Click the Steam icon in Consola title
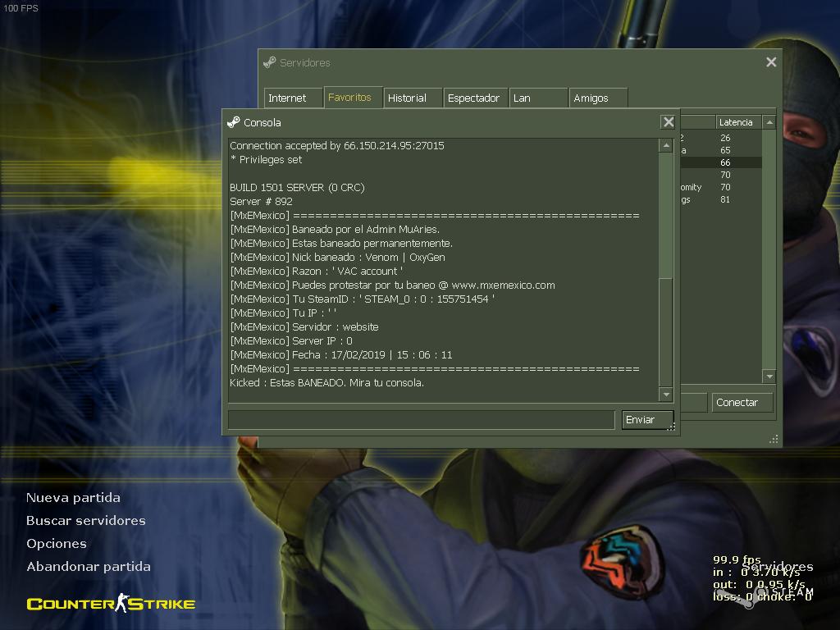Image resolution: width=840 pixels, height=630 pixels. pyautogui.click(x=234, y=122)
